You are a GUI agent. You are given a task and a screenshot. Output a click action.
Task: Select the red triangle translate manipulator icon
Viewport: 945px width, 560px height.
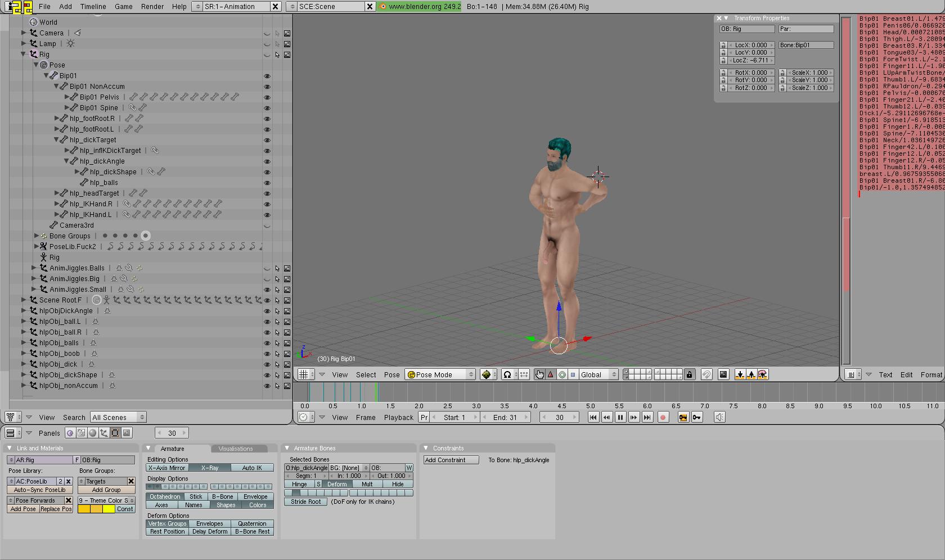551,374
